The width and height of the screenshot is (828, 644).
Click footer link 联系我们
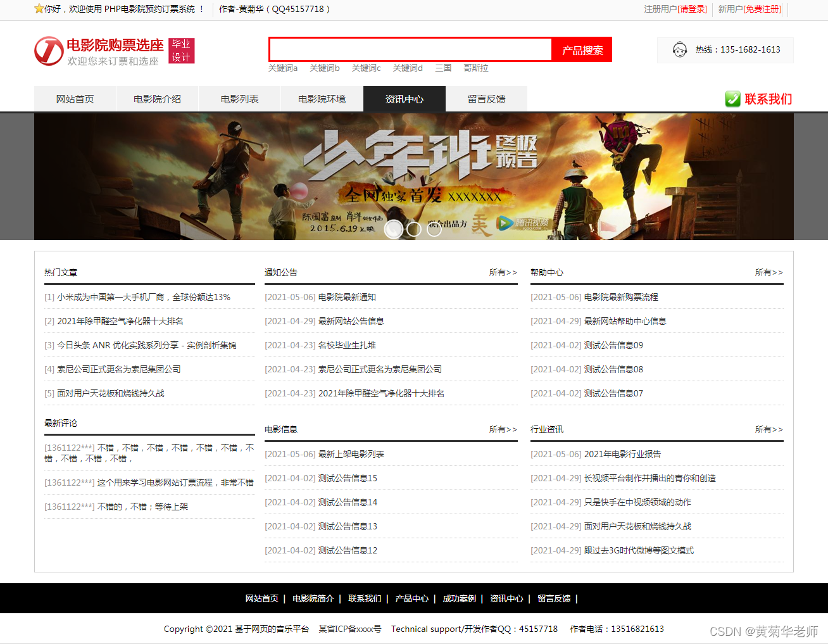coord(365,598)
